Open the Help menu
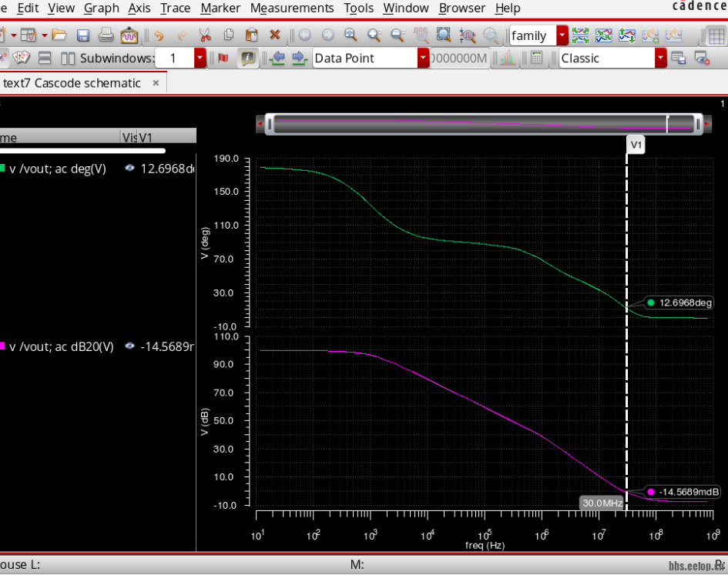The image size is (728, 575). [508, 8]
